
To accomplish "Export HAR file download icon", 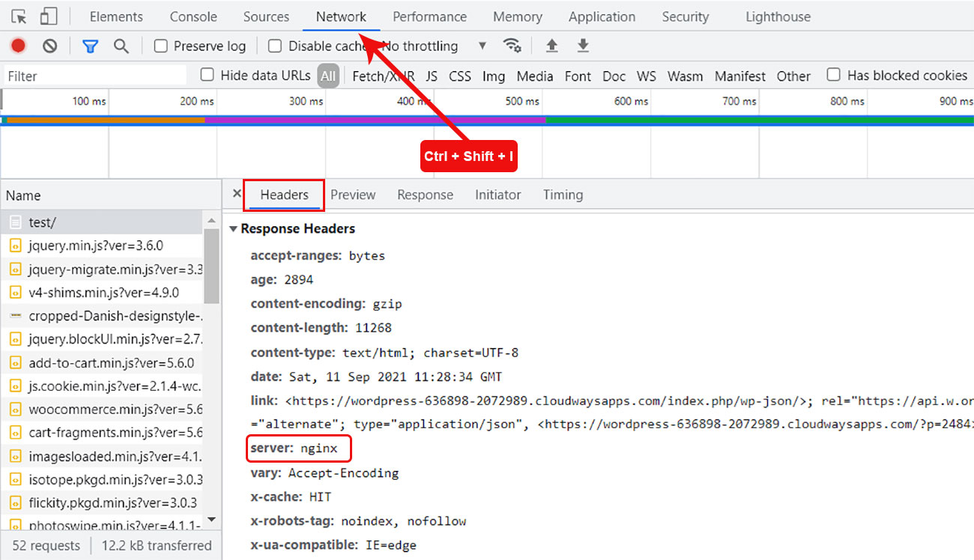I will pyautogui.click(x=583, y=46).
